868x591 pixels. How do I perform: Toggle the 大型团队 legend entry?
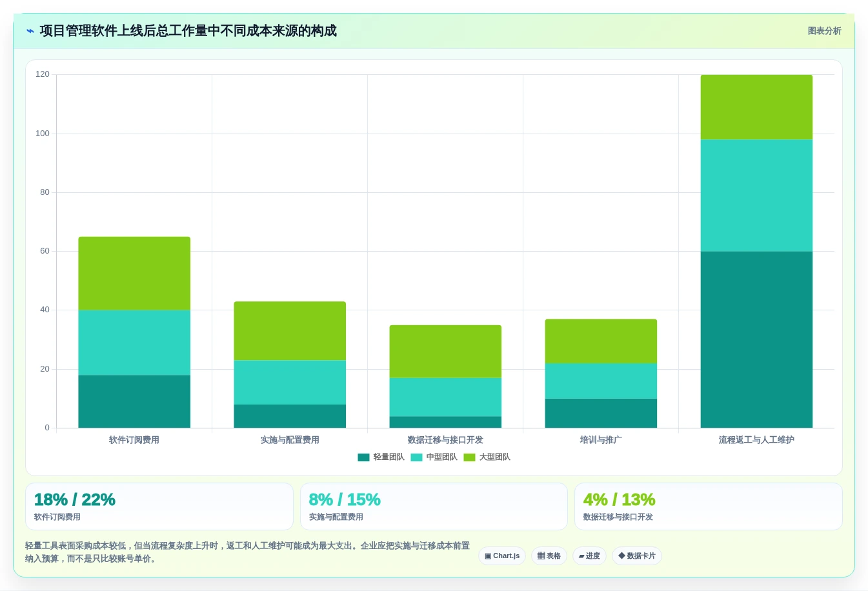point(487,457)
